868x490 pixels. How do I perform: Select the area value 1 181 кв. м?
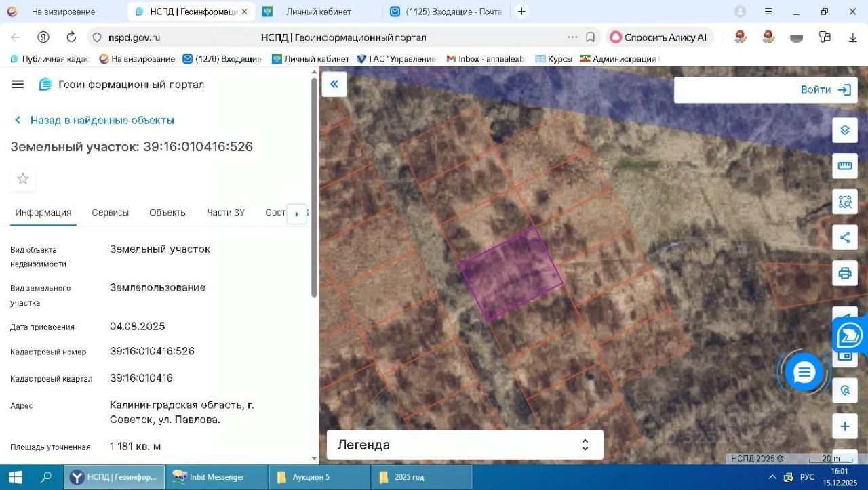click(x=136, y=446)
